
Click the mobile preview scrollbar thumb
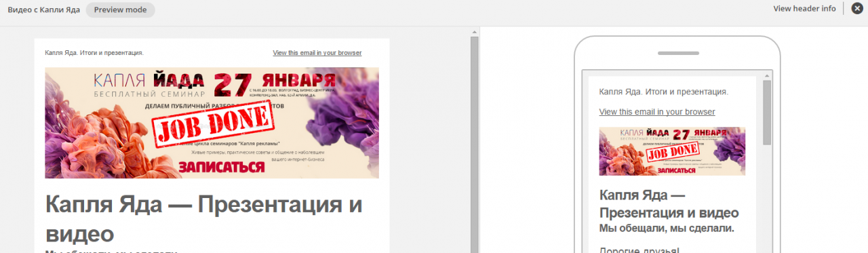point(767,113)
